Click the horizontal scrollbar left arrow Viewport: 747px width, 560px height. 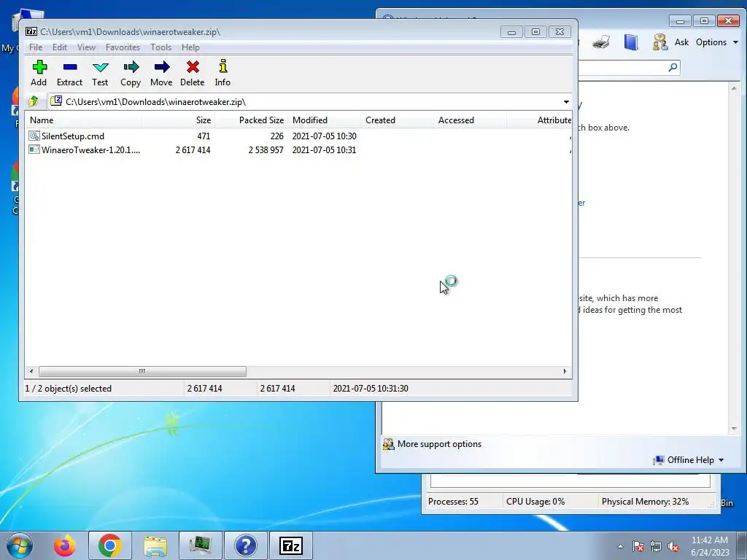(31, 371)
